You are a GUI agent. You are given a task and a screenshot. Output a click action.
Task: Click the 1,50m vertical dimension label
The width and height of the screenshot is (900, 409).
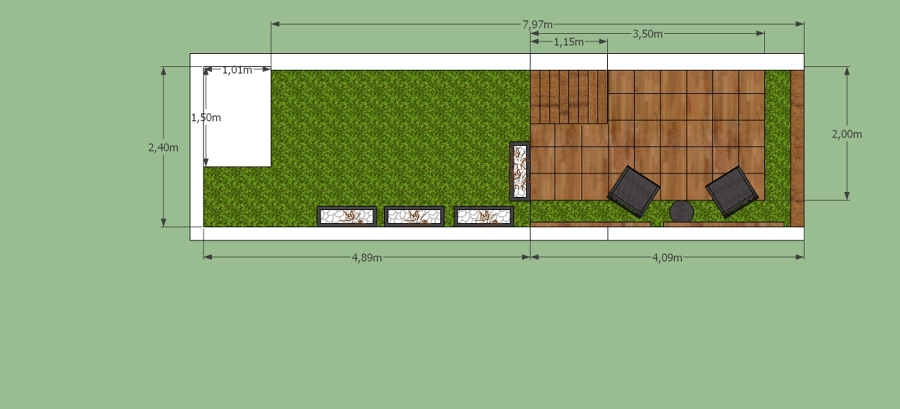tap(206, 117)
